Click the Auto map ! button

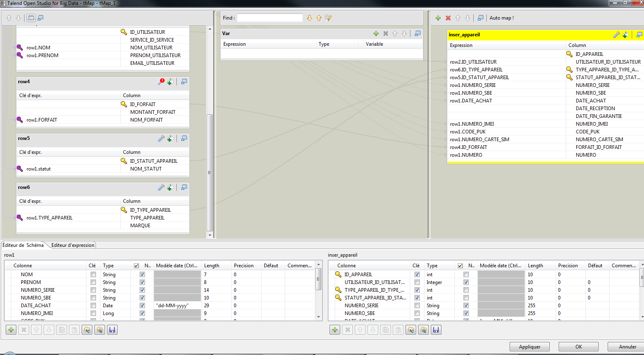point(501,18)
